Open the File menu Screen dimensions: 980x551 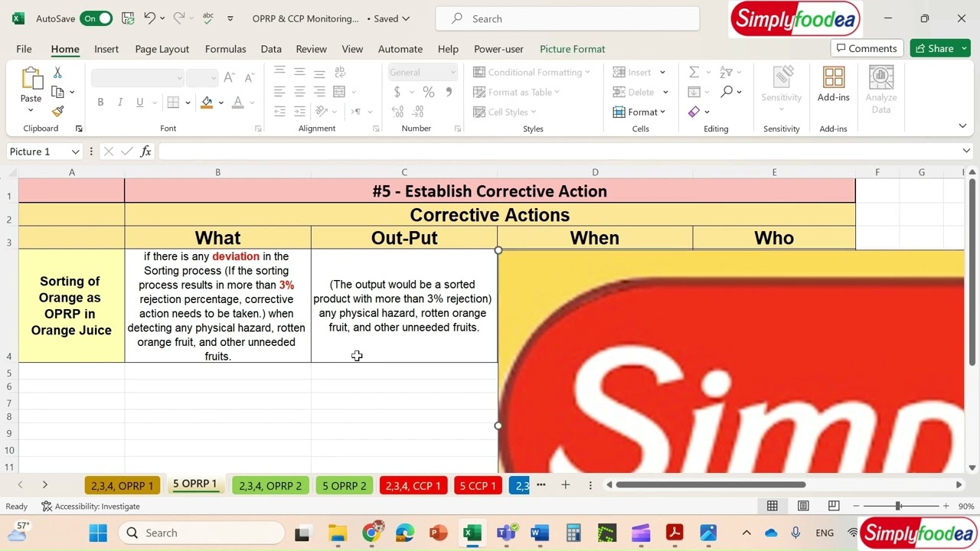pyautogui.click(x=24, y=49)
